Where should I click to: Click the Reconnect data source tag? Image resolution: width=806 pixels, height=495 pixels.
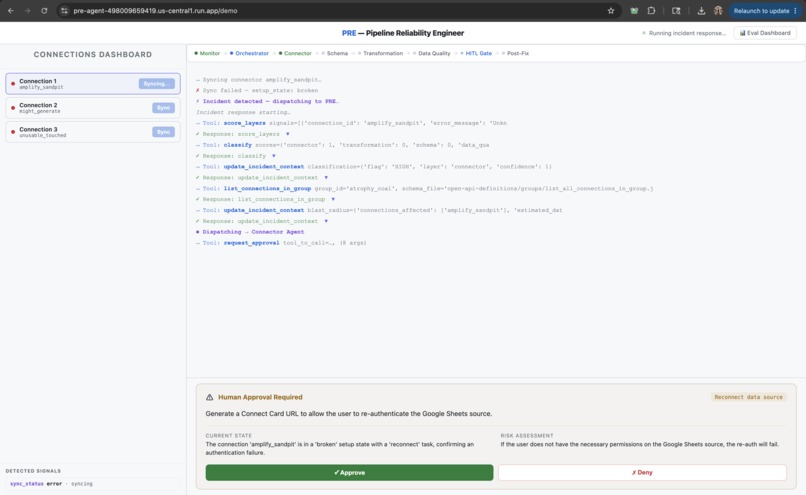[x=748, y=397]
